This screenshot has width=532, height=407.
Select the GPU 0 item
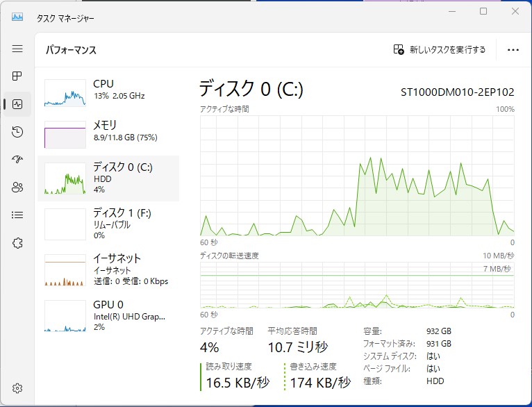tap(108, 316)
